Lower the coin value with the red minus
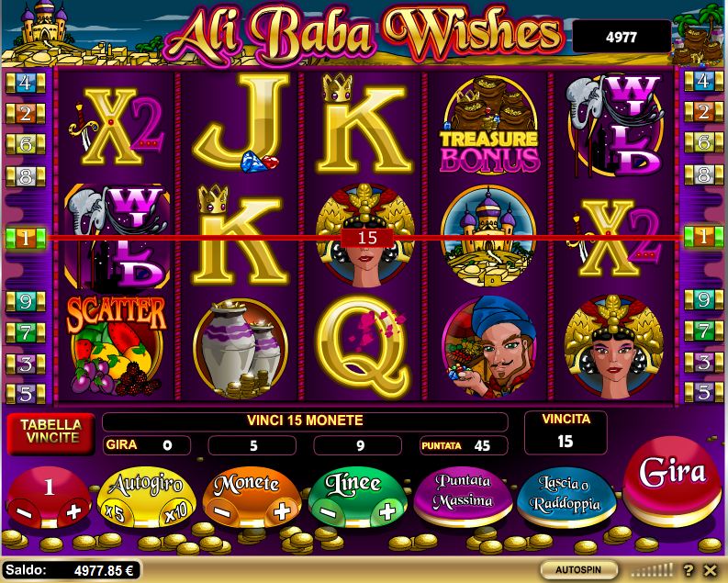Viewport: 728px width, 583px height. pyautogui.click(x=25, y=512)
